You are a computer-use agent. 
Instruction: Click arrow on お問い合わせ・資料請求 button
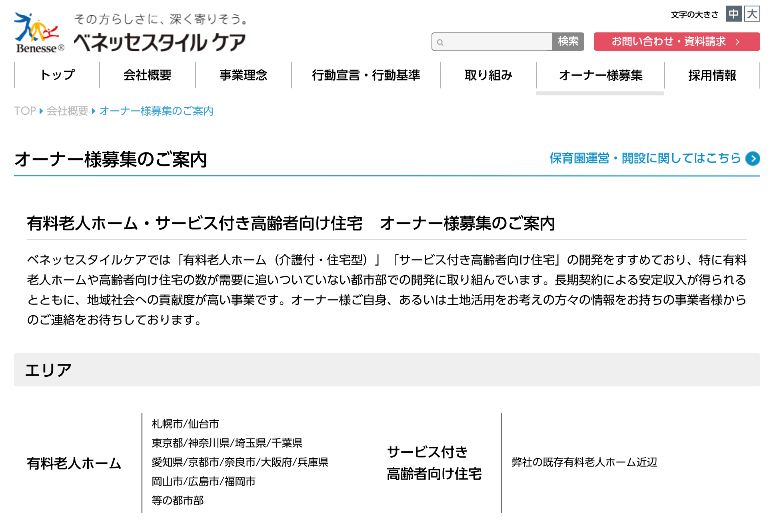tap(737, 42)
